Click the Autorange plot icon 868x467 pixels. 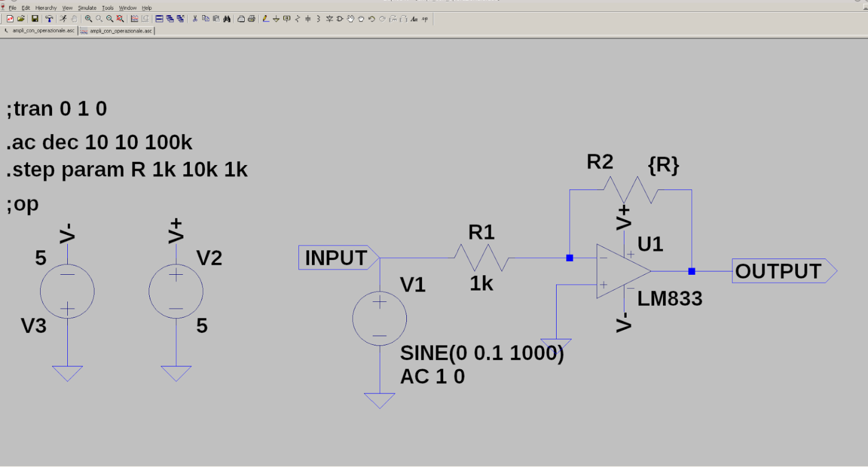click(x=134, y=19)
